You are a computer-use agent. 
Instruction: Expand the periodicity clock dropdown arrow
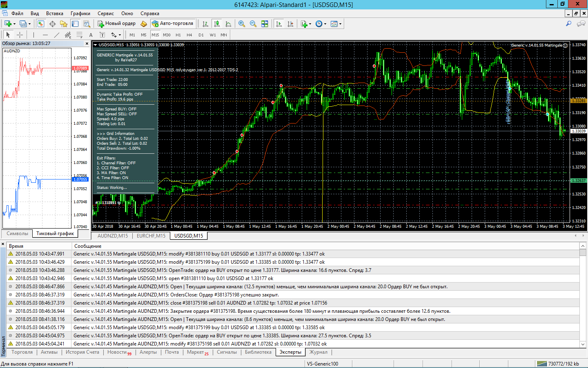[325, 24]
